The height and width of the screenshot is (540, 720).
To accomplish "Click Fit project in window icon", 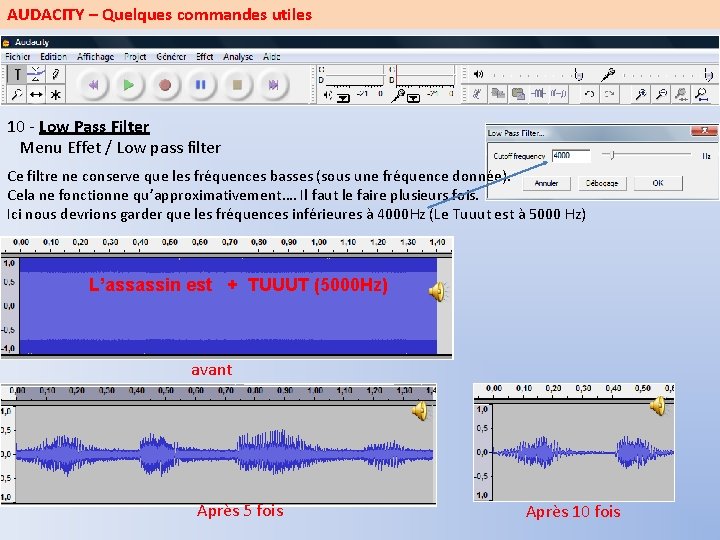I will coord(702,94).
